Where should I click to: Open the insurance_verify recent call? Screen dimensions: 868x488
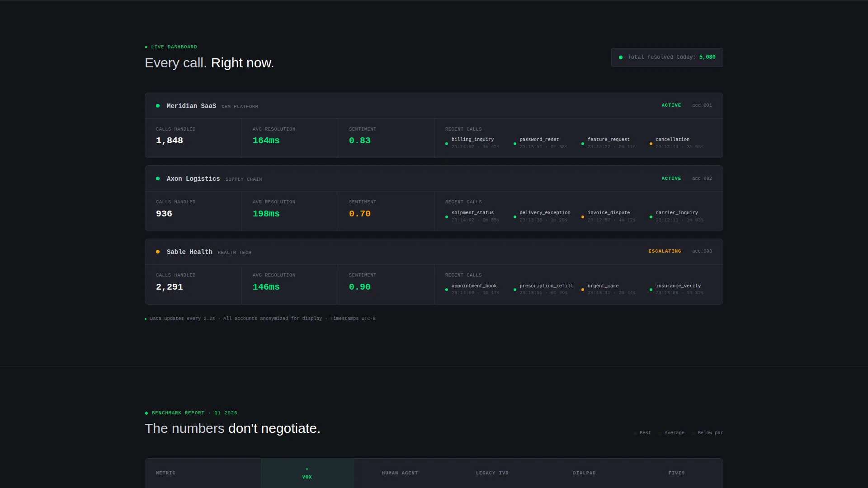tap(676, 289)
